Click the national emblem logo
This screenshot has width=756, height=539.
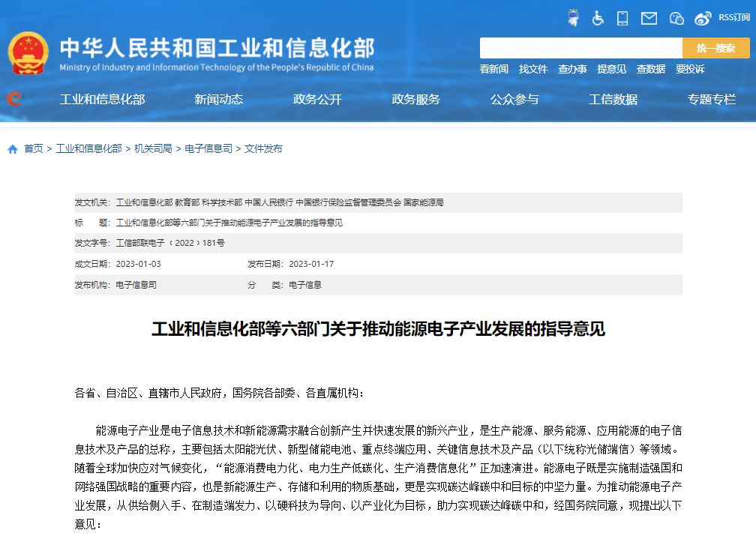(x=31, y=52)
